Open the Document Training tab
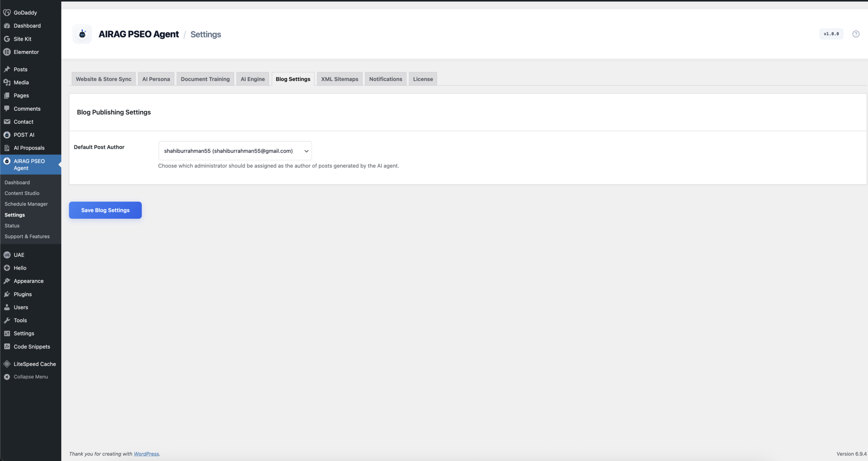 [x=205, y=79]
